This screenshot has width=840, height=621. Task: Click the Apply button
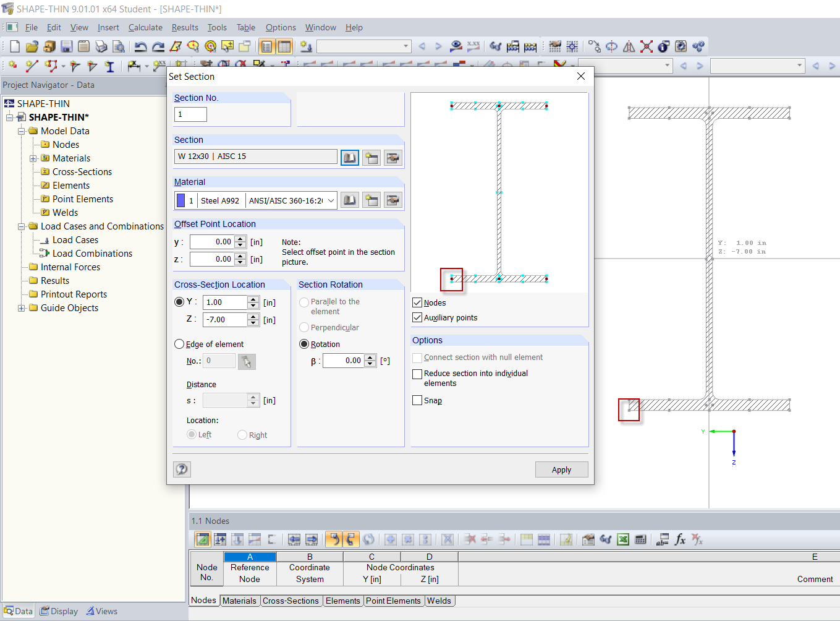(561, 469)
